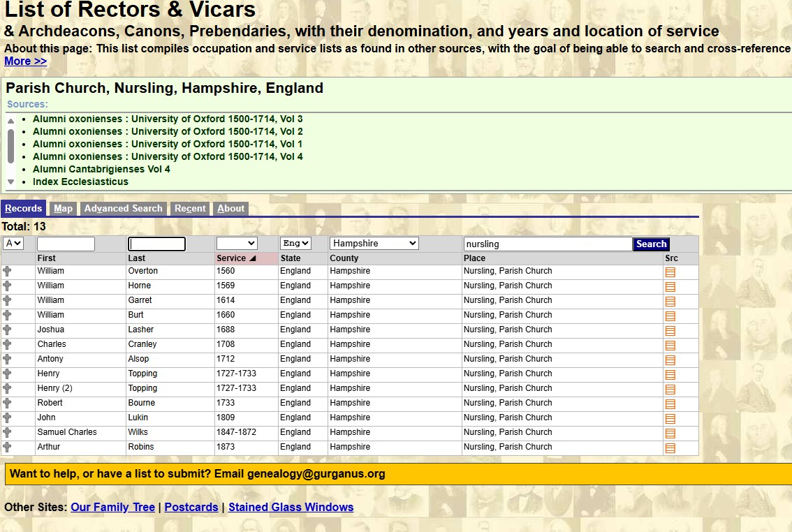Click the cross icon beside William Overton
This screenshot has width=792, height=532.
pos(8,271)
